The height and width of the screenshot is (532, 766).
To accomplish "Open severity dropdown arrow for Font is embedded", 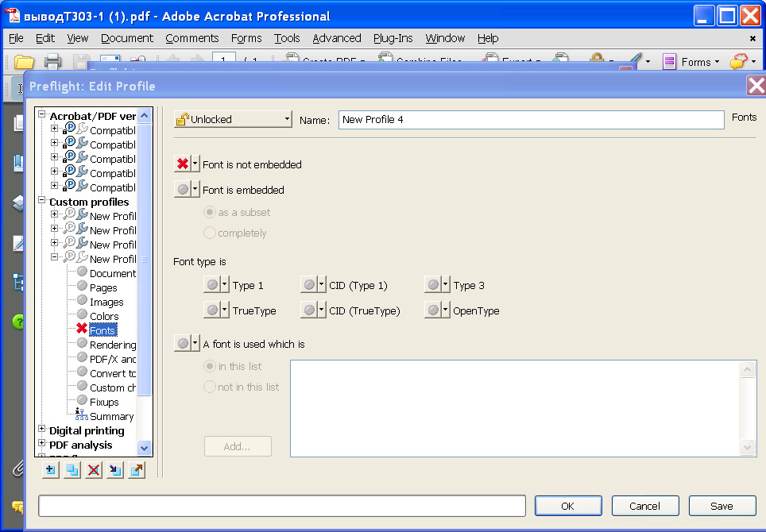I will click(195, 189).
